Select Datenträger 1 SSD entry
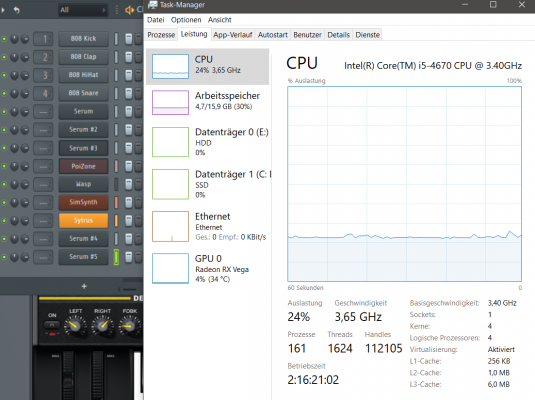The width and height of the screenshot is (535, 400). (207, 184)
